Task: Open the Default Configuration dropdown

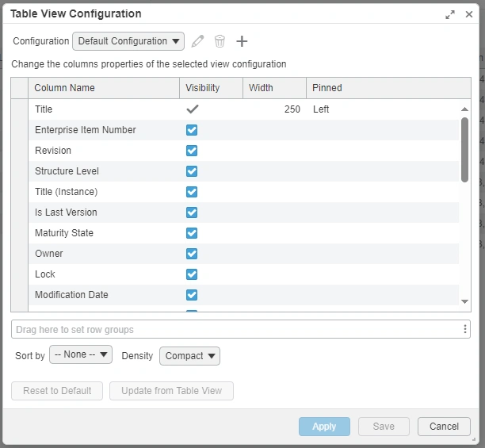Action: coord(128,41)
